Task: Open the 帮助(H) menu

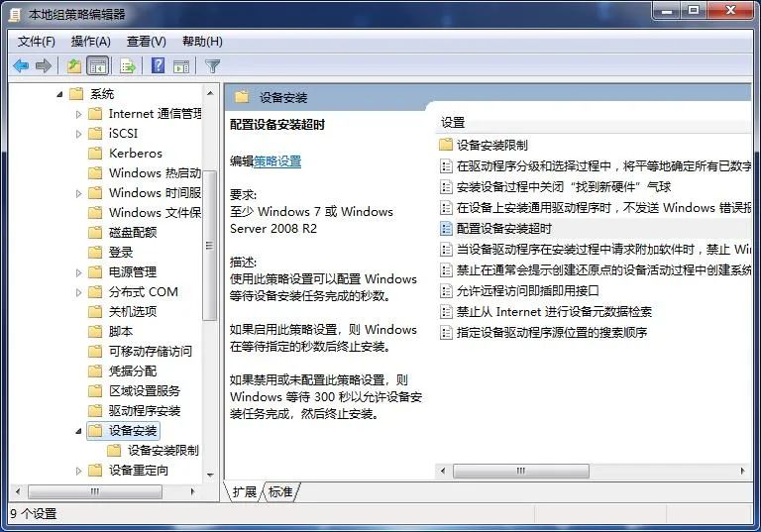Action: coord(202,42)
